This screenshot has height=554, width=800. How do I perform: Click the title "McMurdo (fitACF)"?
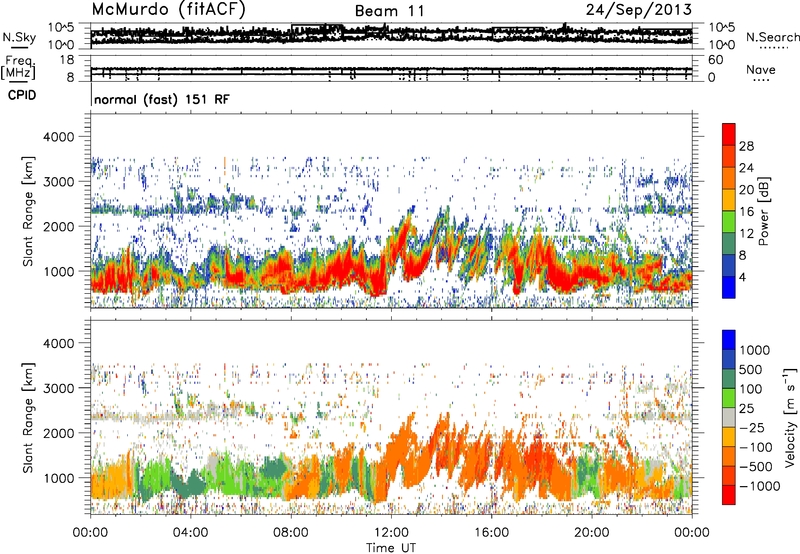point(168,10)
